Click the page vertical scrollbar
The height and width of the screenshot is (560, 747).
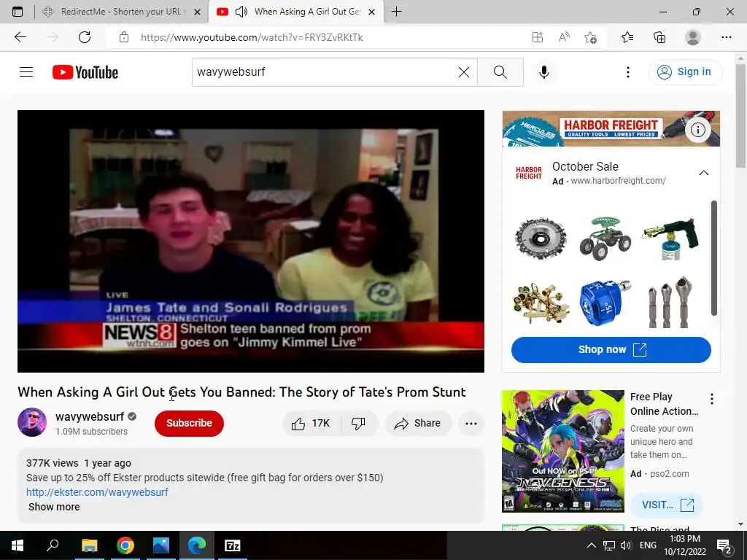point(740,116)
